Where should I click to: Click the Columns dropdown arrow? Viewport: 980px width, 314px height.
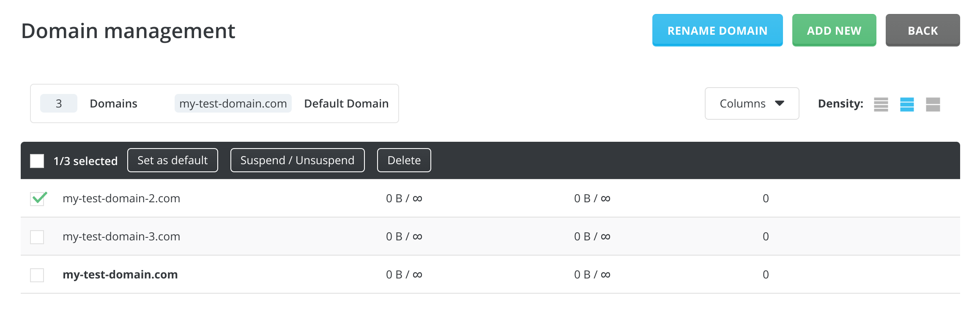[780, 104]
